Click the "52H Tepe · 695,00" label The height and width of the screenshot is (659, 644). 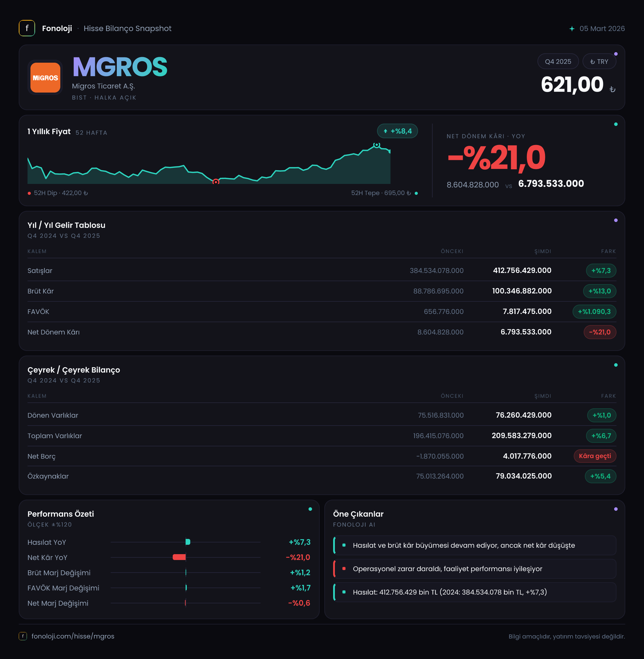[381, 193]
